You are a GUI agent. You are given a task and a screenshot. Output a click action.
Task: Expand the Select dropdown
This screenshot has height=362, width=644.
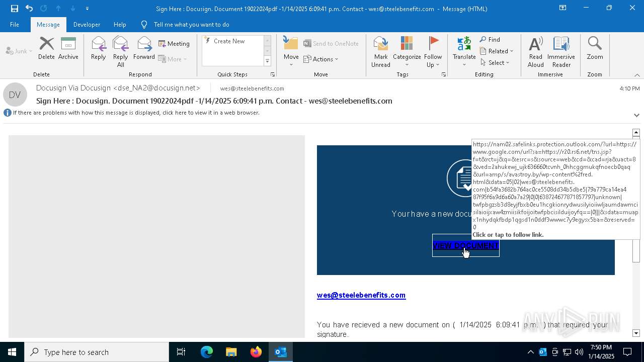(x=495, y=63)
